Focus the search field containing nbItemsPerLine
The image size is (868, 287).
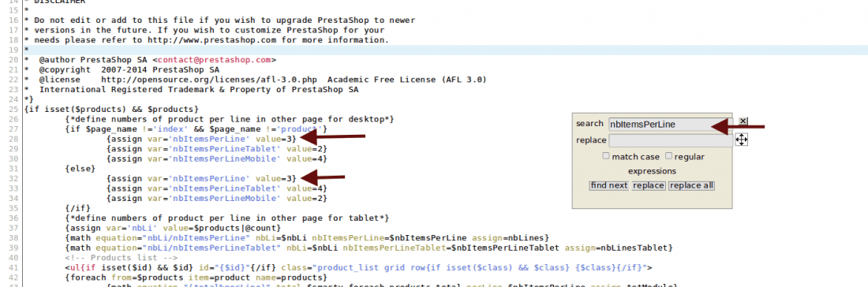pos(671,125)
